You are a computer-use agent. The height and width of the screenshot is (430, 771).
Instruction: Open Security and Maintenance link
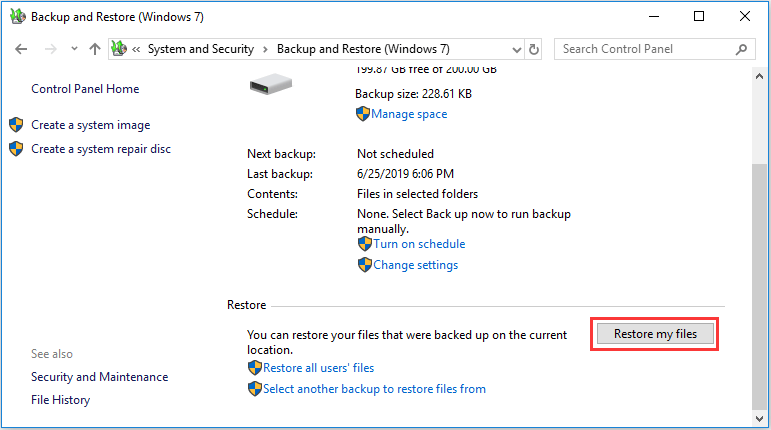(x=99, y=377)
